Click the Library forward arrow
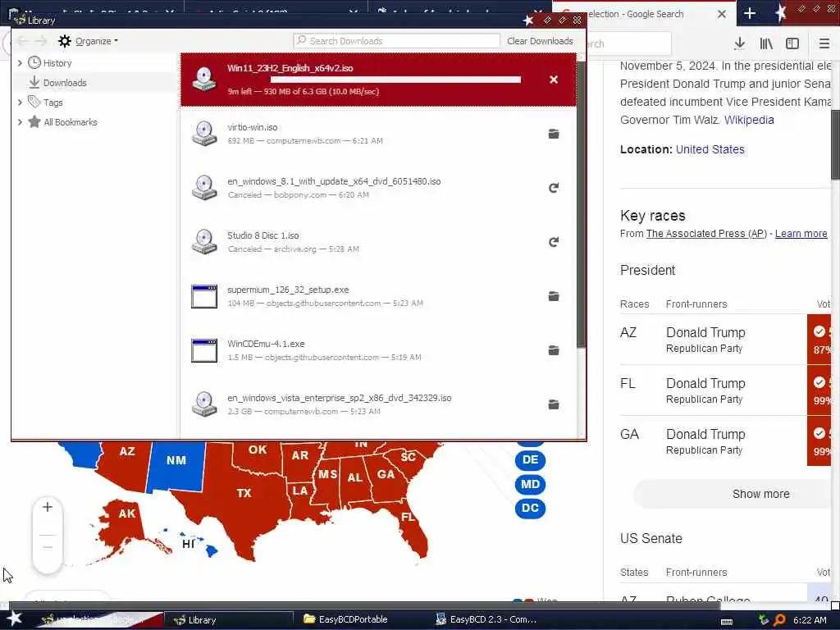The image size is (840, 630). pyautogui.click(x=41, y=41)
